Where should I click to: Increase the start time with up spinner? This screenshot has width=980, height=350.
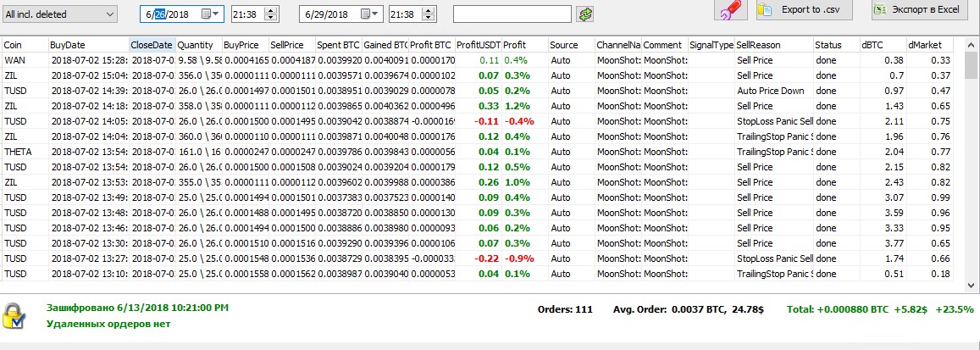click(271, 11)
